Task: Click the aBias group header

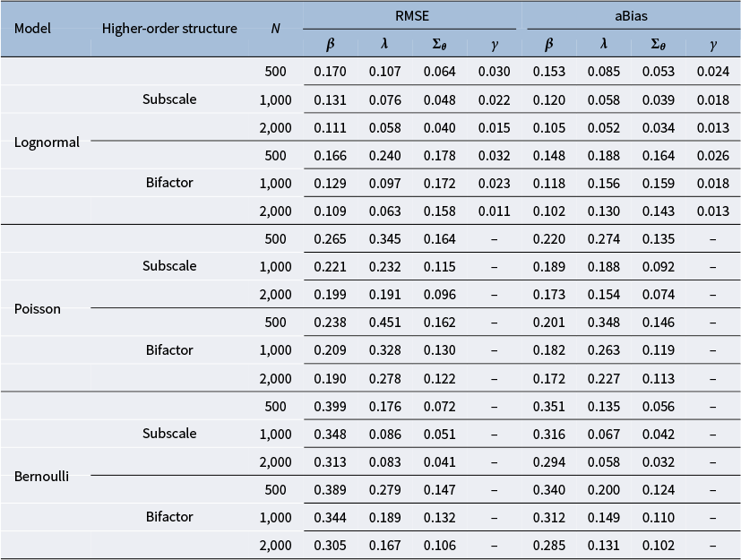Action: click(629, 13)
